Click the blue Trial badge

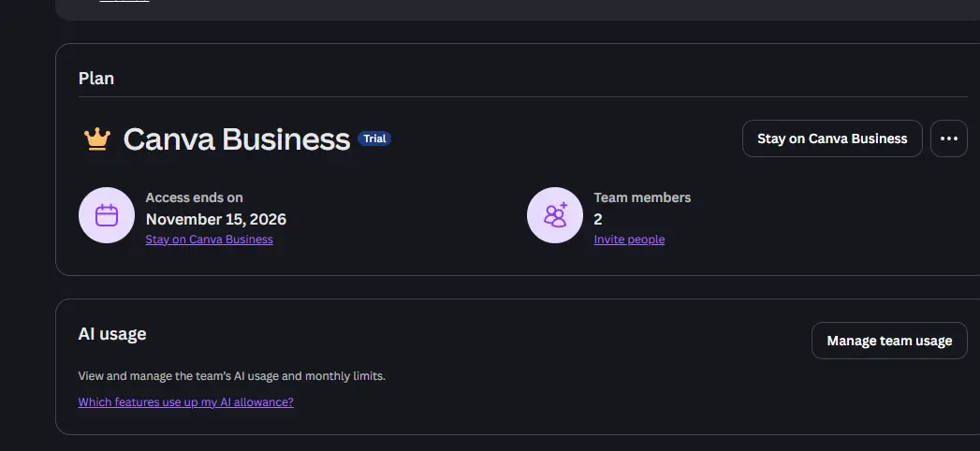click(374, 138)
